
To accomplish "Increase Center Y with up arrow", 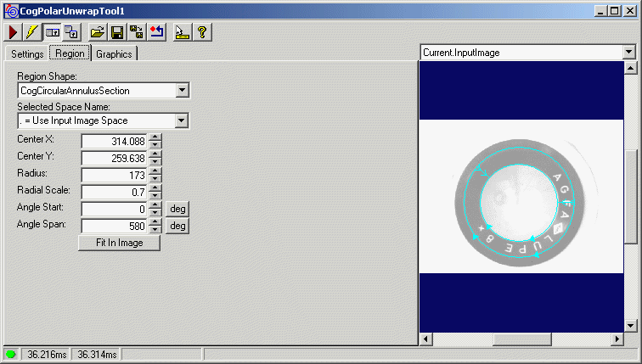I will (155, 154).
